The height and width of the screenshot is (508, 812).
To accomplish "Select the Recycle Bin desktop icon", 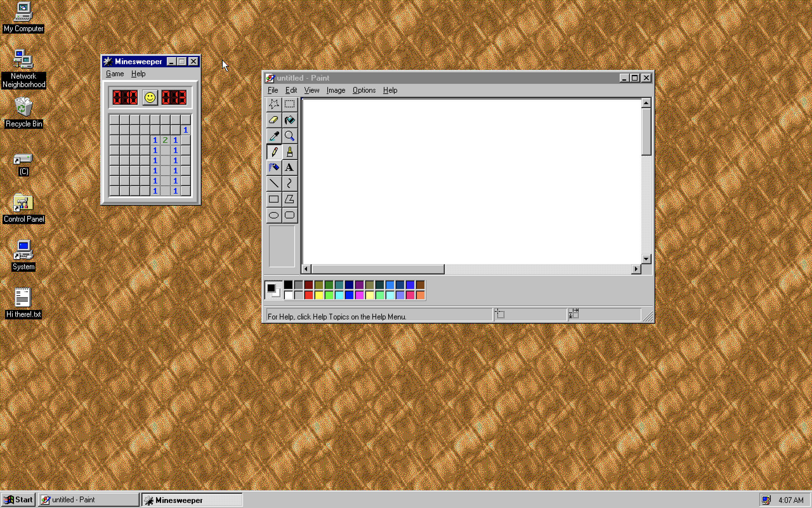I will point(23,112).
